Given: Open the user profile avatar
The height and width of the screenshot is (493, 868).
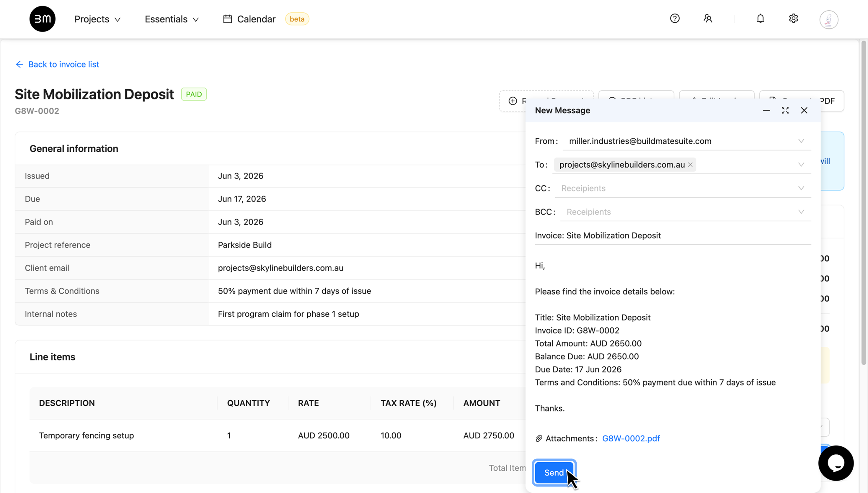Looking at the screenshot, I should (x=829, y=19).
